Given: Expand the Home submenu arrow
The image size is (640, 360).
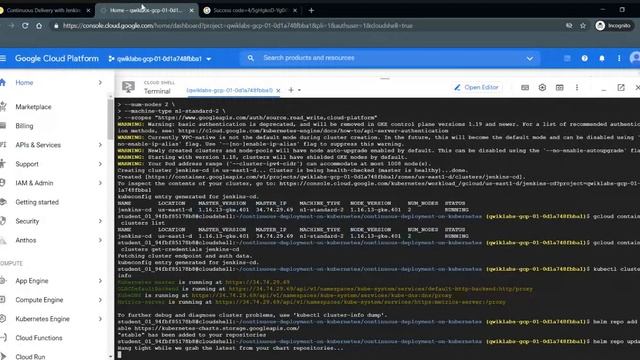Looking at the screenshot, I should click(x=100, y=82).
